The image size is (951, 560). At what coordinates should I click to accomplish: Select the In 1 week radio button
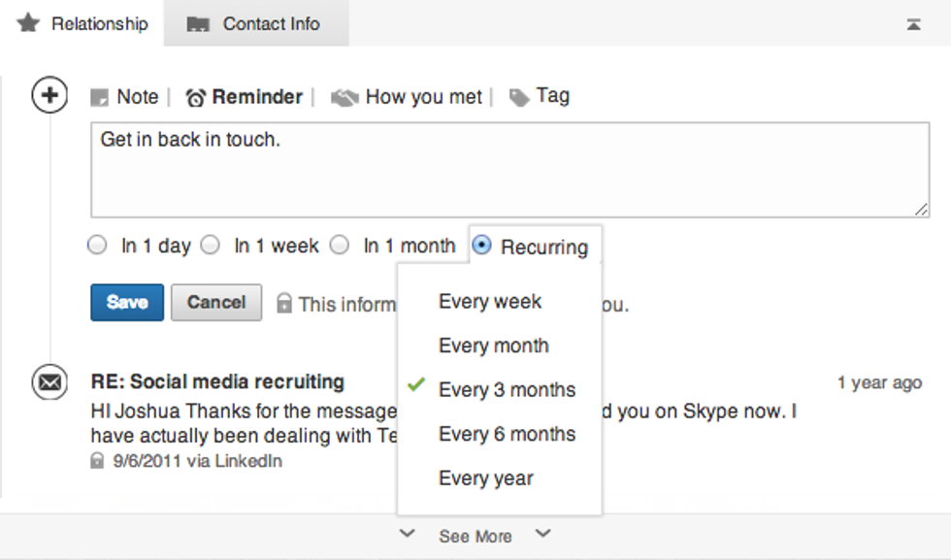tap(211, 246)
